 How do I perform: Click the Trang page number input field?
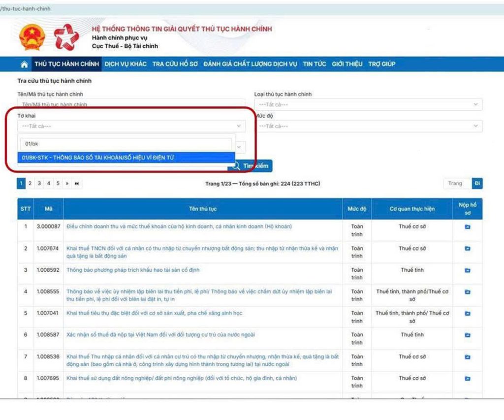[x=457, y=184]
